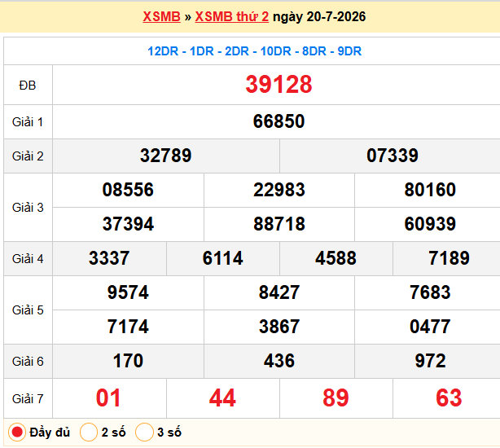Click the Giải 1 row label
500x448 pixels.
(28, 122)
